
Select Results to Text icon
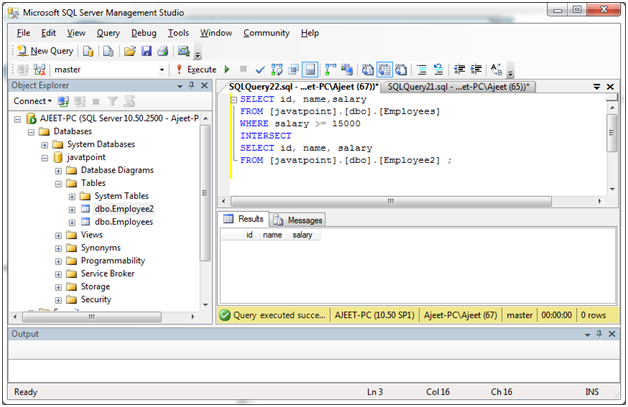(x=367, y=70)
